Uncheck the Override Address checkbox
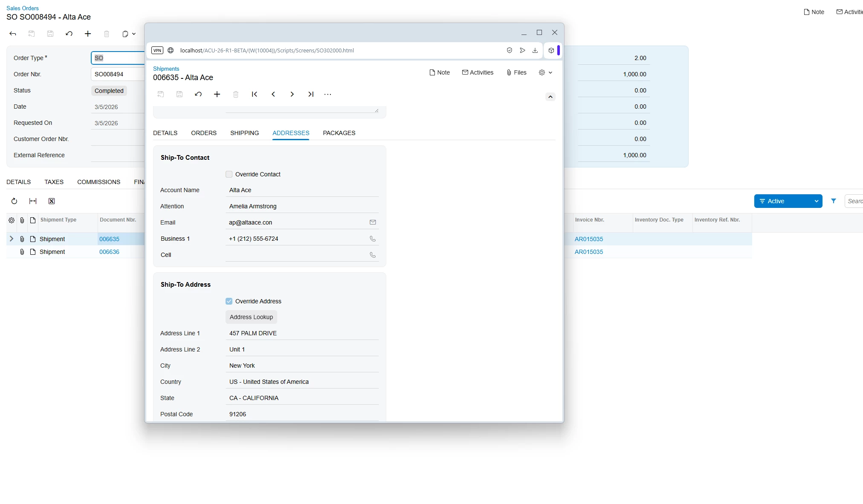This screenshot has height=504, width=863. (229, 301)
